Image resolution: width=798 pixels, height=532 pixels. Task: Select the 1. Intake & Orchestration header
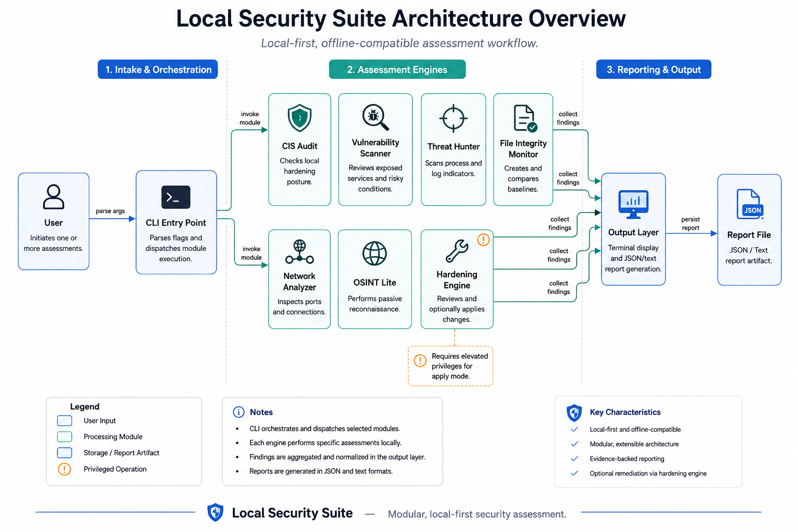tap(158, 70)
